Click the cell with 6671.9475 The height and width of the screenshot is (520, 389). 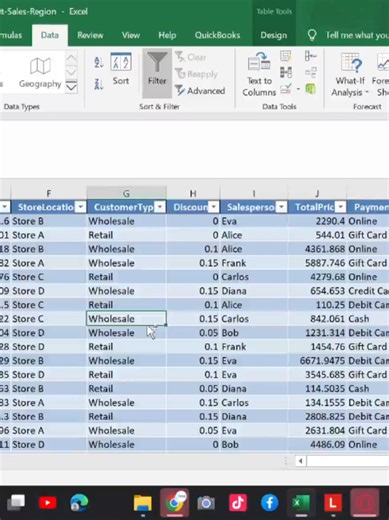coord(317,361)
